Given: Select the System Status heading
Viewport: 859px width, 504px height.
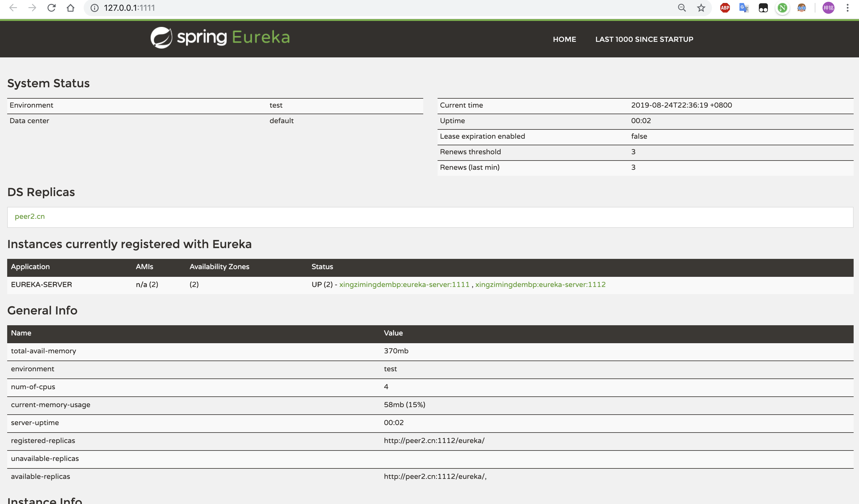Looking at the screenshot, I should click(x=48, y=83).
